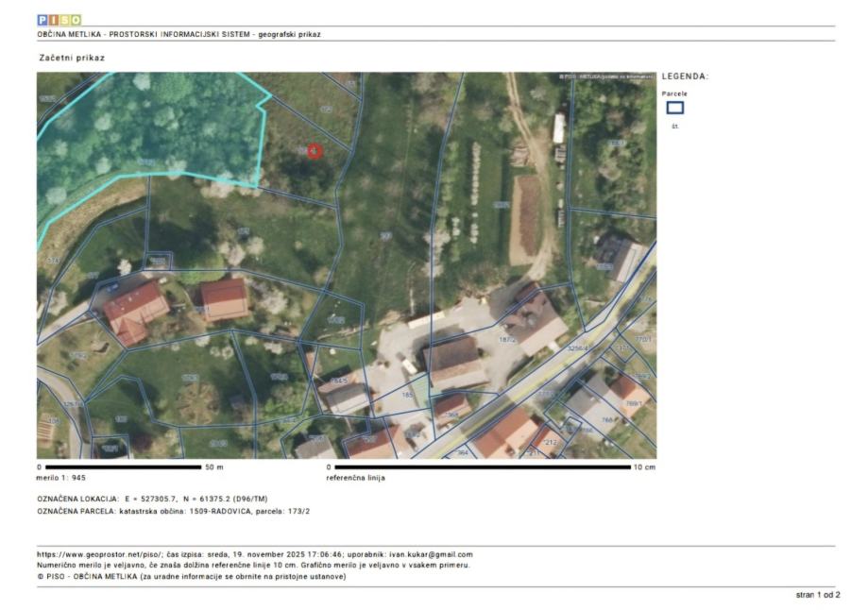Click the 'Začetni prikaz' heading
868x610 pixels.
tap(71, 58)
